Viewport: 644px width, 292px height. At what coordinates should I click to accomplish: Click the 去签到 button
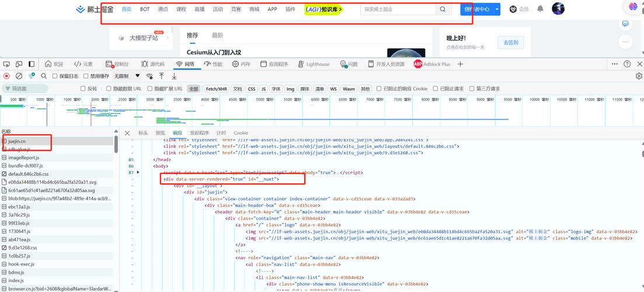510,42
